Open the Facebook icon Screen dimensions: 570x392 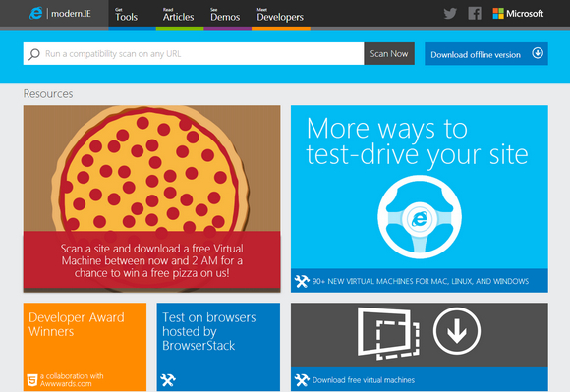point(475,14)
